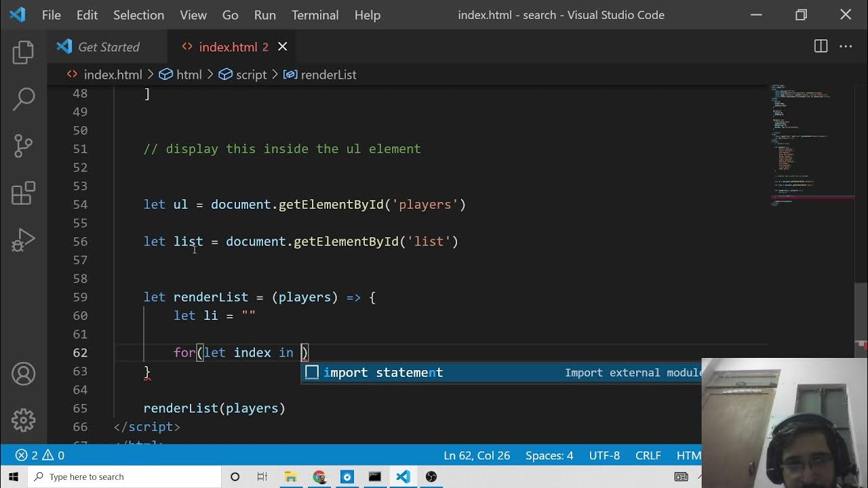Click the keyboard icon in system tray

click(681, 476)
